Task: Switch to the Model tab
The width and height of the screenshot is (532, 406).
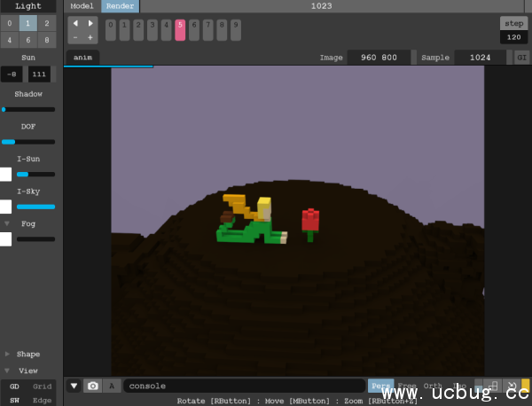Action: [x=82, y=6]
